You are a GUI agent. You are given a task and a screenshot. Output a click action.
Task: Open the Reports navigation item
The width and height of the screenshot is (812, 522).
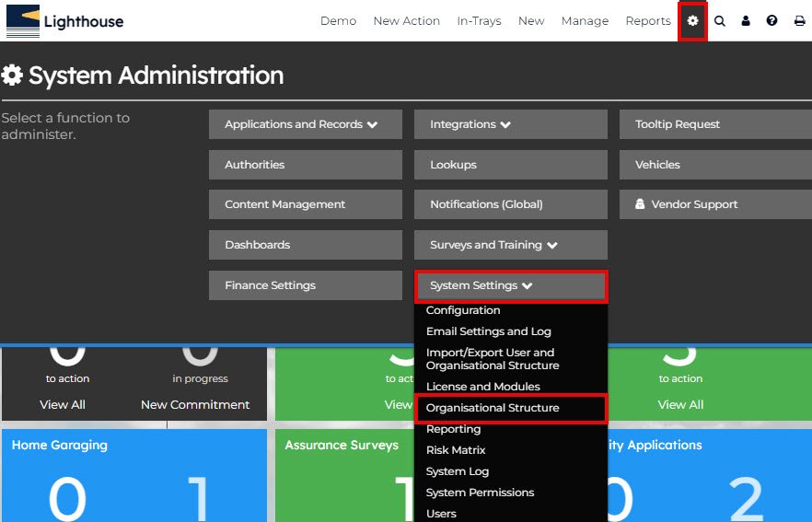(x=648, y=21)
